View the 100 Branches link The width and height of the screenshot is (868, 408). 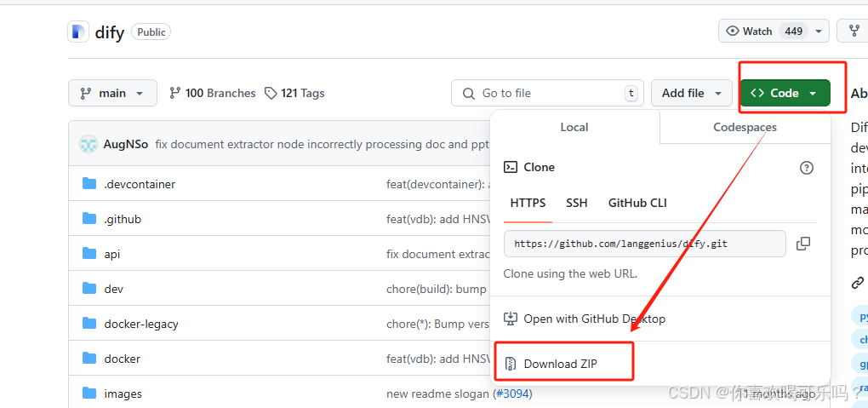tap(213, 93)
